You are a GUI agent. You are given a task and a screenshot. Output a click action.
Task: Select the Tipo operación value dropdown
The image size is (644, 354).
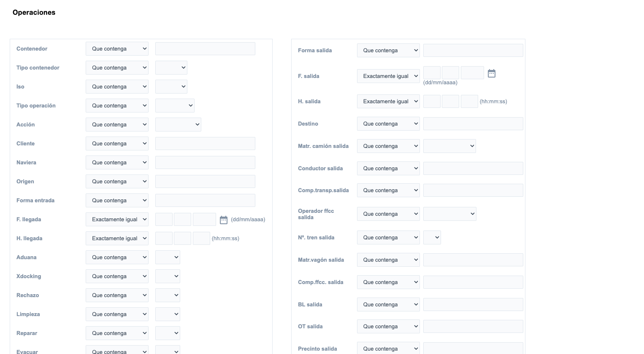point(175,106)
